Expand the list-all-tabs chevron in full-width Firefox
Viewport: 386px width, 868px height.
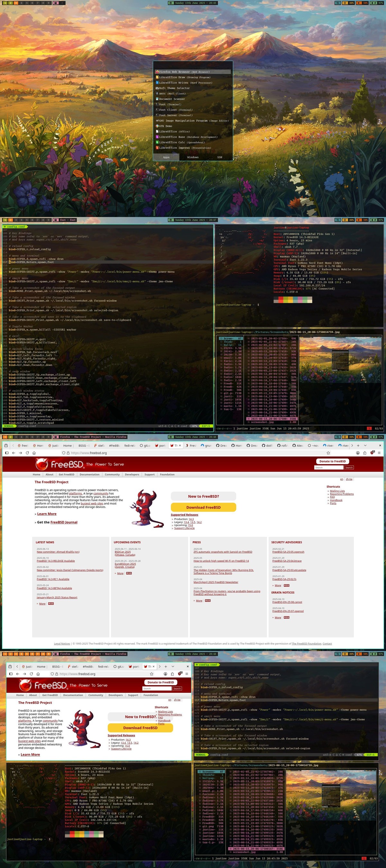click(365, 446)
